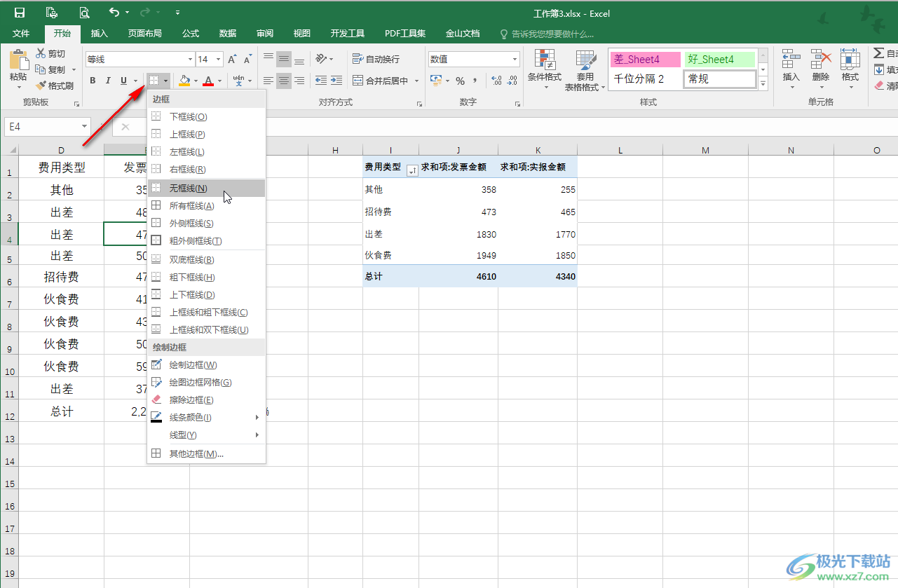The image size is (898, 588).
Task: Click the accounting number format icon
Action: (435, 81)
